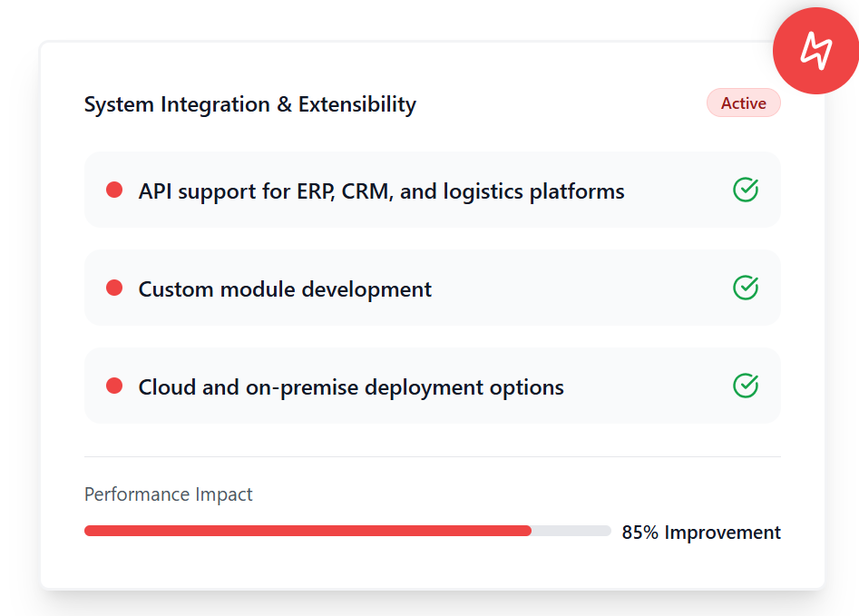Click the red filled portion of progress bar
This screenshot has width=859, height=616.
point(307,531)
